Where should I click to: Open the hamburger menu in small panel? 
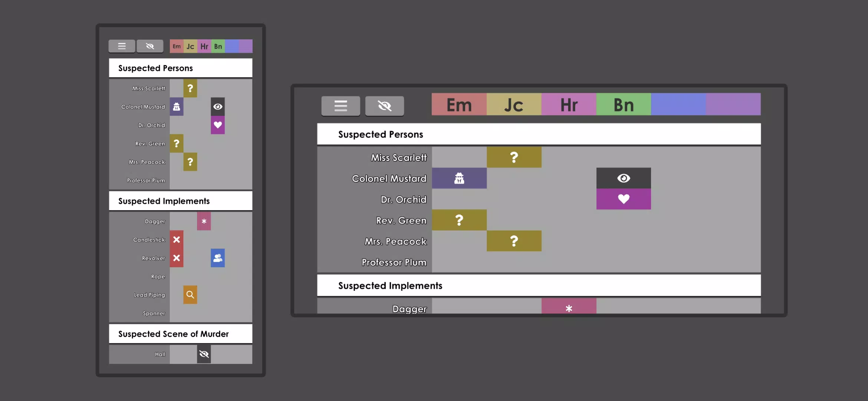pos(122,46)
